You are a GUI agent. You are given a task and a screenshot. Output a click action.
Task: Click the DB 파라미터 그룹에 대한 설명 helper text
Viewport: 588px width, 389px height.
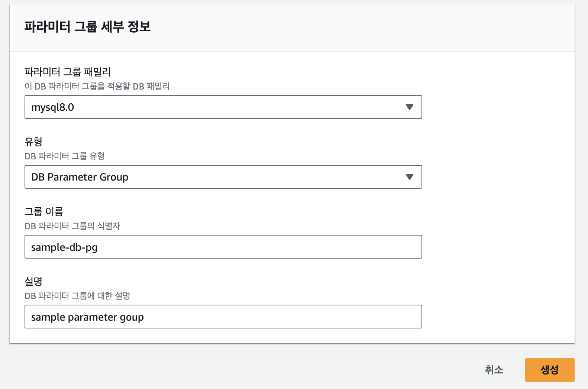[77, 296]
